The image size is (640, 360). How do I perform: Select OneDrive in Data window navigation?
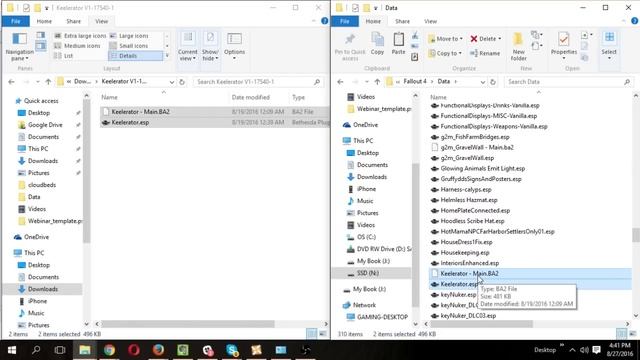point(365,125)
